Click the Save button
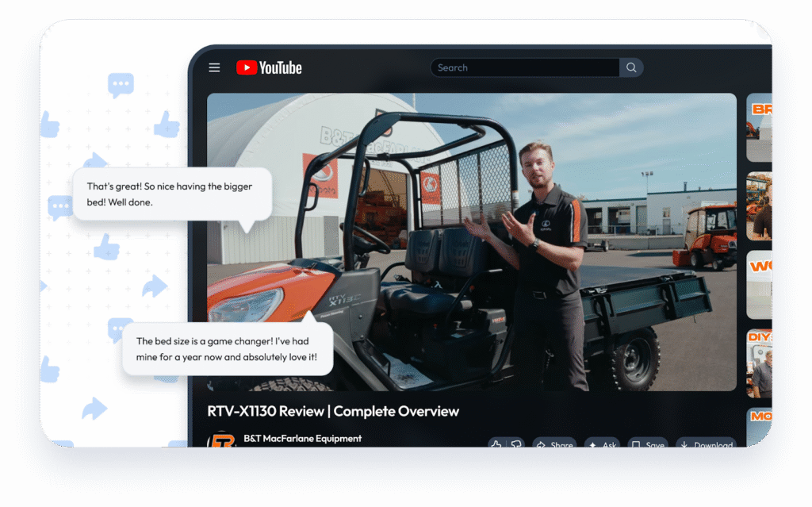 648,444
